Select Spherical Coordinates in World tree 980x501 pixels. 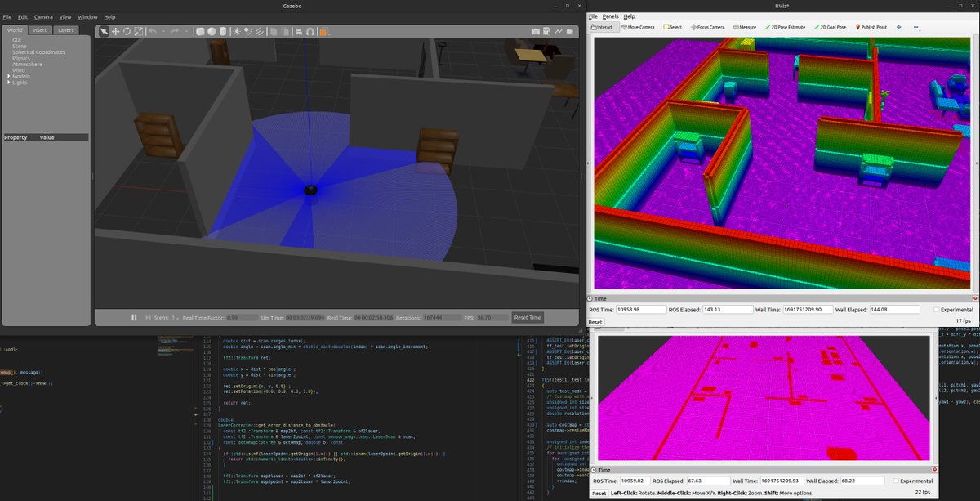[x=38, y=51]
